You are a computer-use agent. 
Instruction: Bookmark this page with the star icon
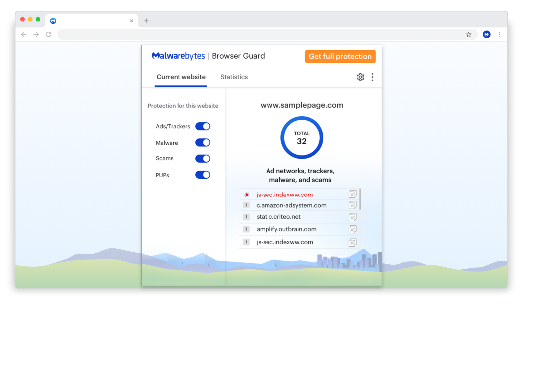468,35
